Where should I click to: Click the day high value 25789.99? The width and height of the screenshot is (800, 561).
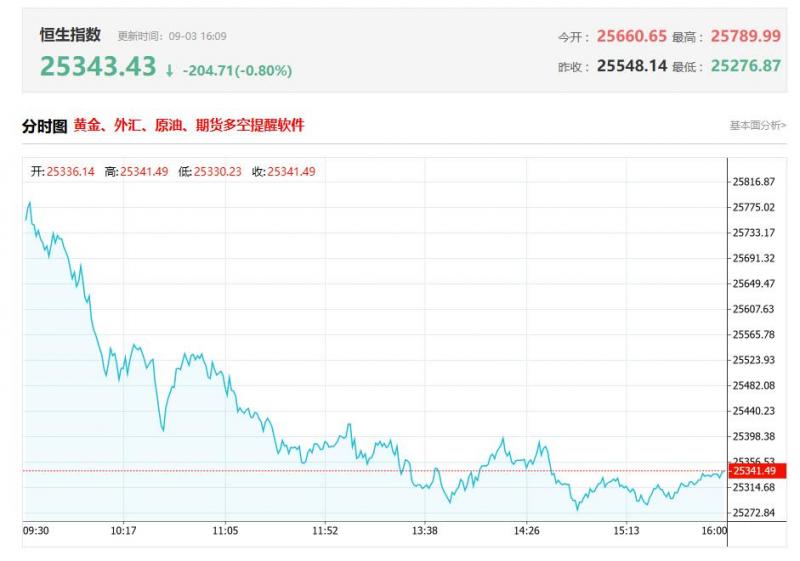745,36
